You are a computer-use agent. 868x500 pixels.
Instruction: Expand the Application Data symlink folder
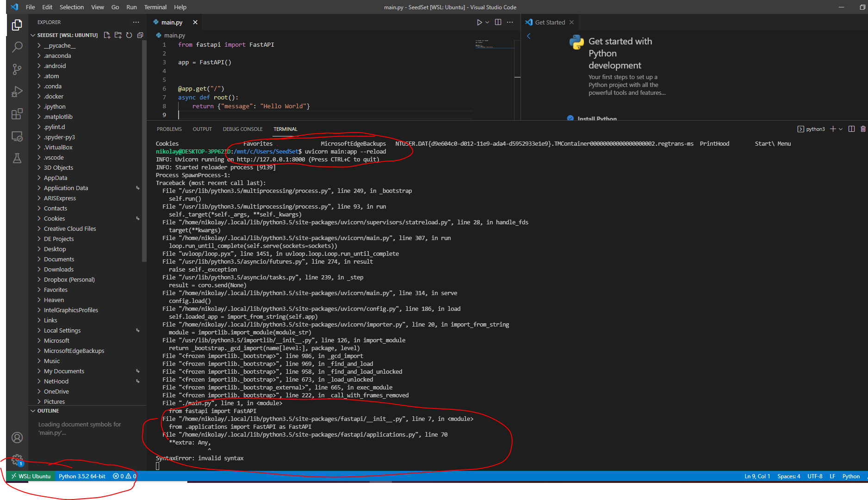tap(66, 188)
